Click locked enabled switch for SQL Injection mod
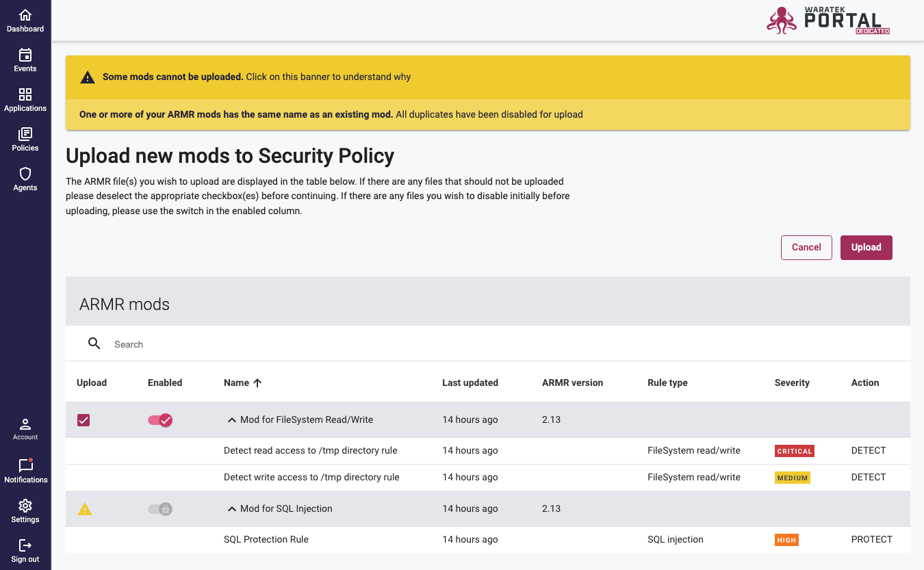The height and width of the screenshot is (570, 924). point(160,509)
